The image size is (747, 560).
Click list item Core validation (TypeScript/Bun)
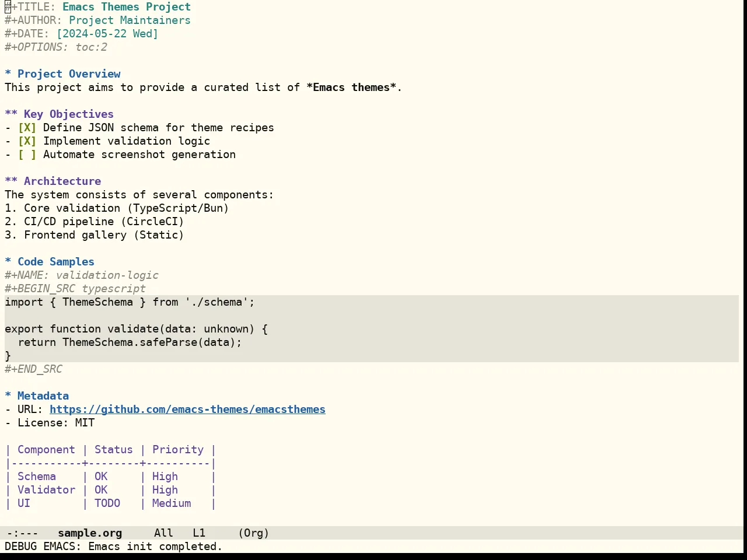tap(117, 208)
